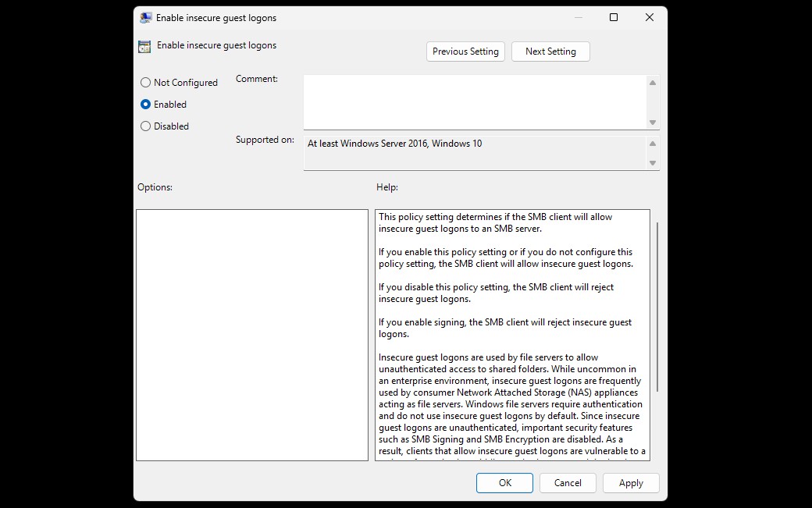Select the Enabled radio button
812x508 pixels.
point(145,104)
